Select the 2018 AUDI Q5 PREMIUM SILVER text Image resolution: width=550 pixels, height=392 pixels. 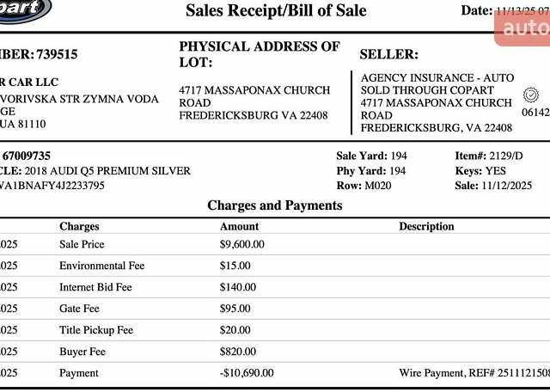(x=107, y=171)
